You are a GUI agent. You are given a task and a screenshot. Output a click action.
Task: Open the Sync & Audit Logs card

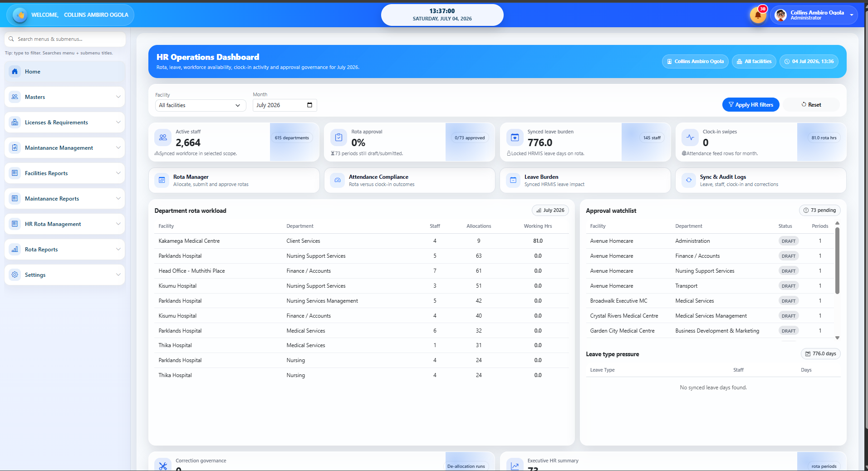click(760, 180)
